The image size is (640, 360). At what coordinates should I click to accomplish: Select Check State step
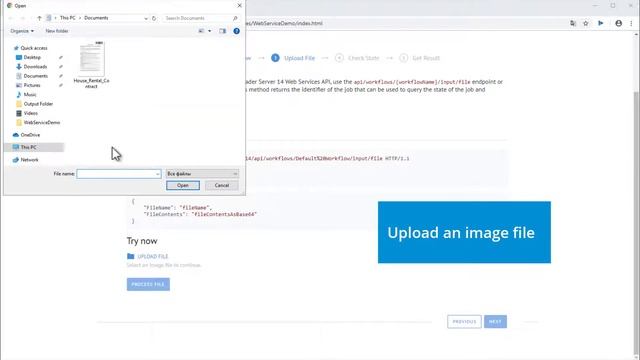(358, 58)
